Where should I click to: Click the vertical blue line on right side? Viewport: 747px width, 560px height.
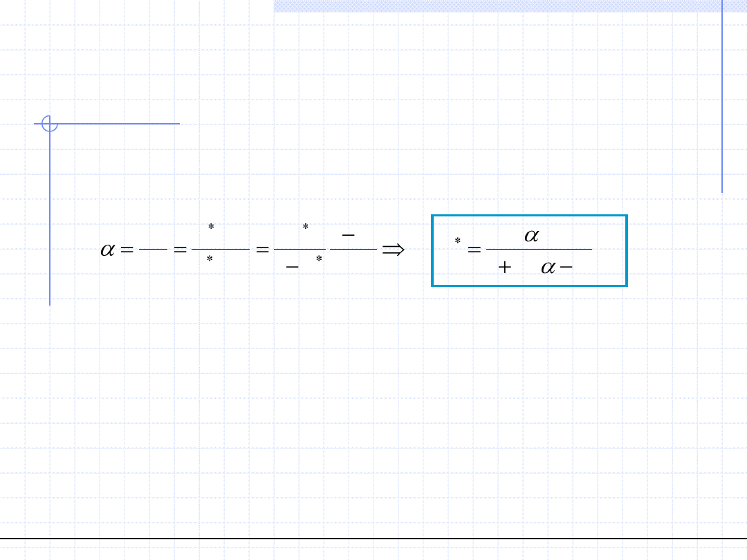coord(722,97)
